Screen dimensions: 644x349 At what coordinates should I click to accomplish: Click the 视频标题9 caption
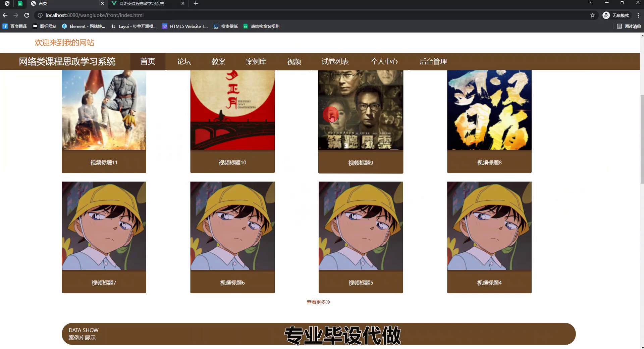click(x=361, y=163)
